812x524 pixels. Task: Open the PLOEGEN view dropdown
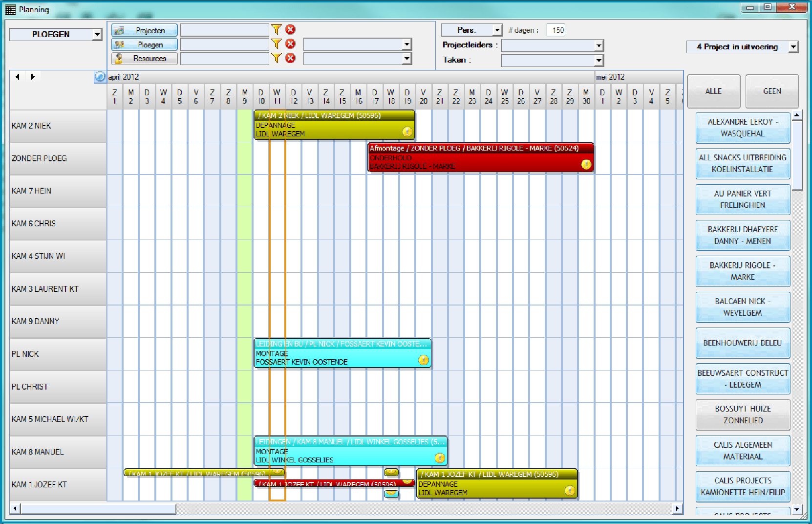(x=96, y=34)
